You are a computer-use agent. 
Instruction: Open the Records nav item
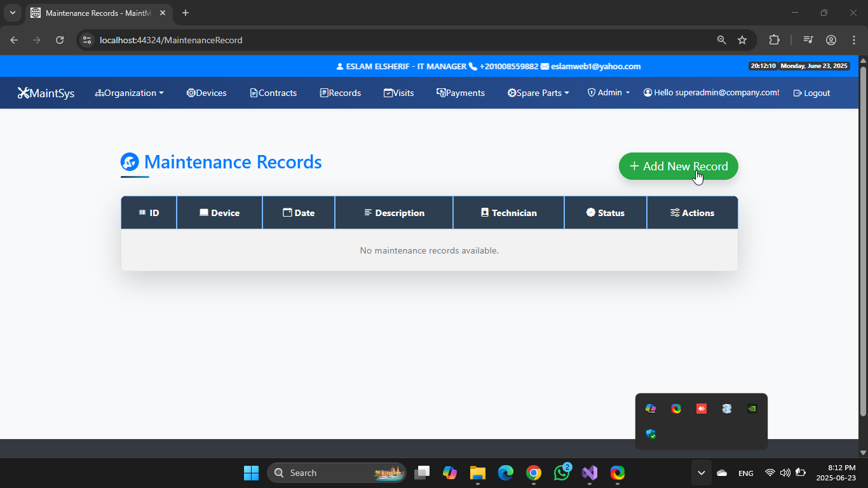tap(341, 93)
